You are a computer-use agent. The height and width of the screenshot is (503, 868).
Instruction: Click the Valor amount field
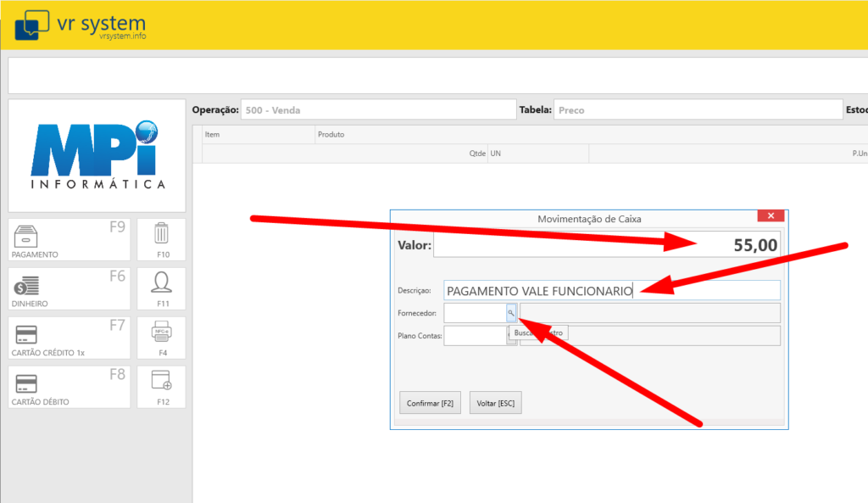click(606, 246)
